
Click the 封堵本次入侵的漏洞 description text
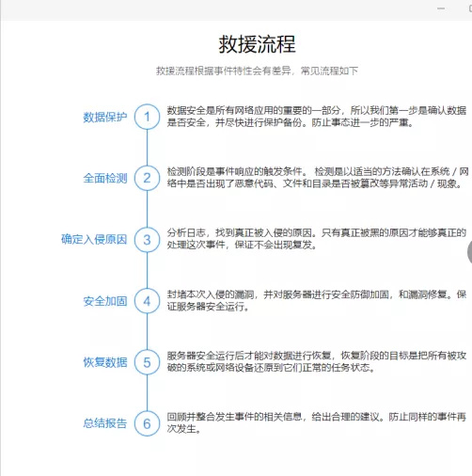(x=317, y=300)
